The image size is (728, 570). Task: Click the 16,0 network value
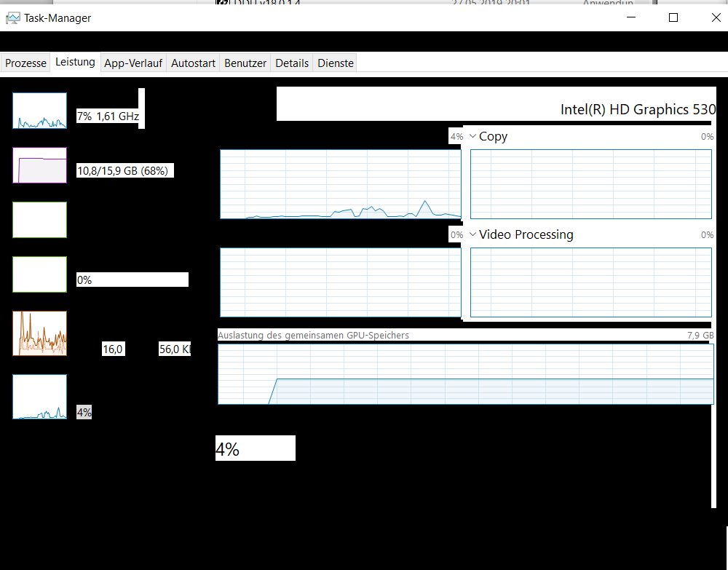click(113, 349)
